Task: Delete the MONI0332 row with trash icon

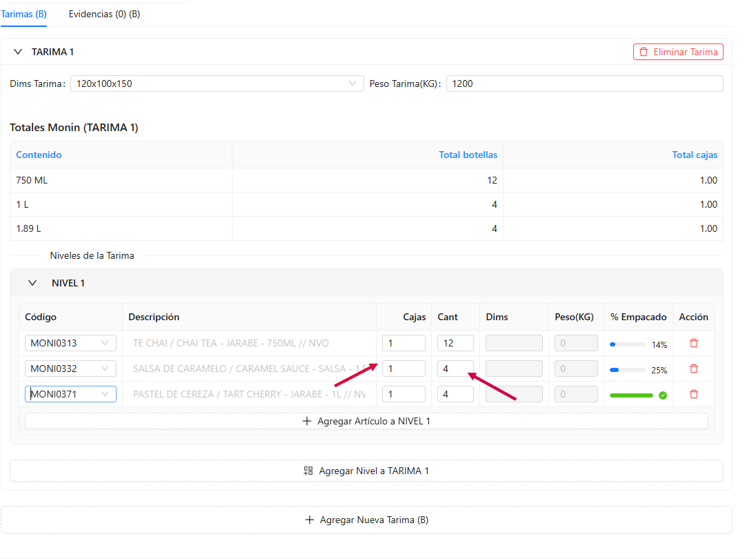Action: [694, 369]
